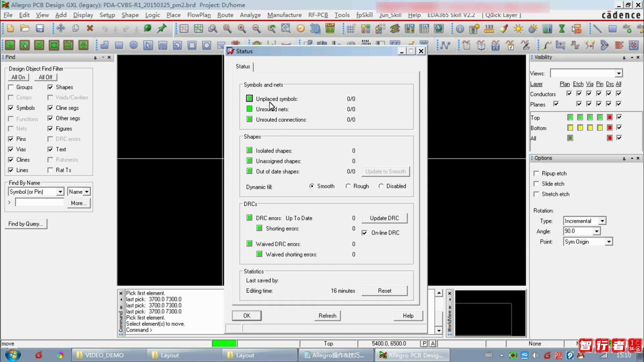
Task: Toggle the On-line DRC checkbox
Action: pyautogui.click(x=364, y=233)
